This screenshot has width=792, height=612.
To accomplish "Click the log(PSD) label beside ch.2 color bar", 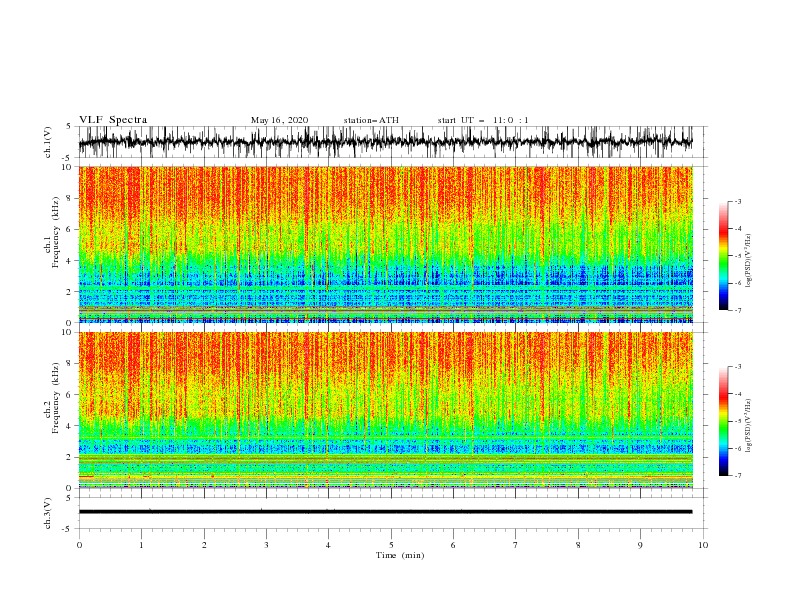I will 749,426.
